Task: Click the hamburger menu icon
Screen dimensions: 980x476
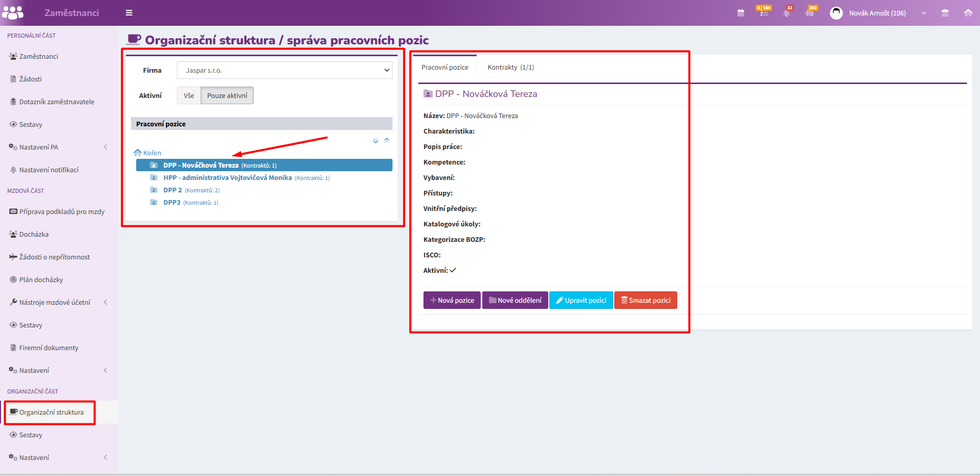Action: pos(129,13)
